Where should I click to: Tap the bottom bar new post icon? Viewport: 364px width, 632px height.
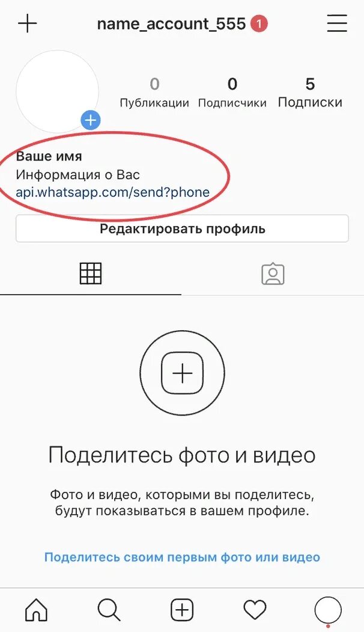(182, 609)
